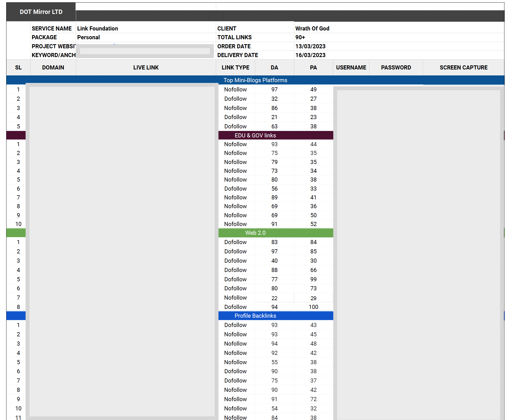
Task: Click DA value 40 in Web 2.0 row 3
Action: [x=274, y=261]
